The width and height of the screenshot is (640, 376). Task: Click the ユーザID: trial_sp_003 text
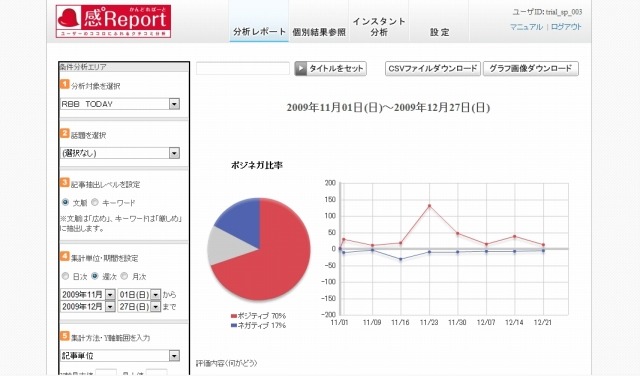547,12
